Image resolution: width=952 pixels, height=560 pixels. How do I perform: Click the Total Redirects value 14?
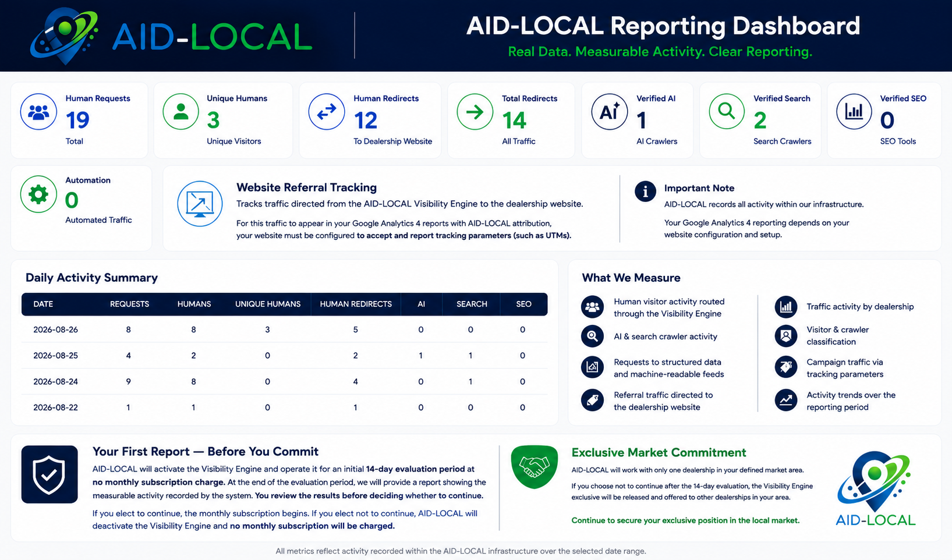[x=514, y=120]
